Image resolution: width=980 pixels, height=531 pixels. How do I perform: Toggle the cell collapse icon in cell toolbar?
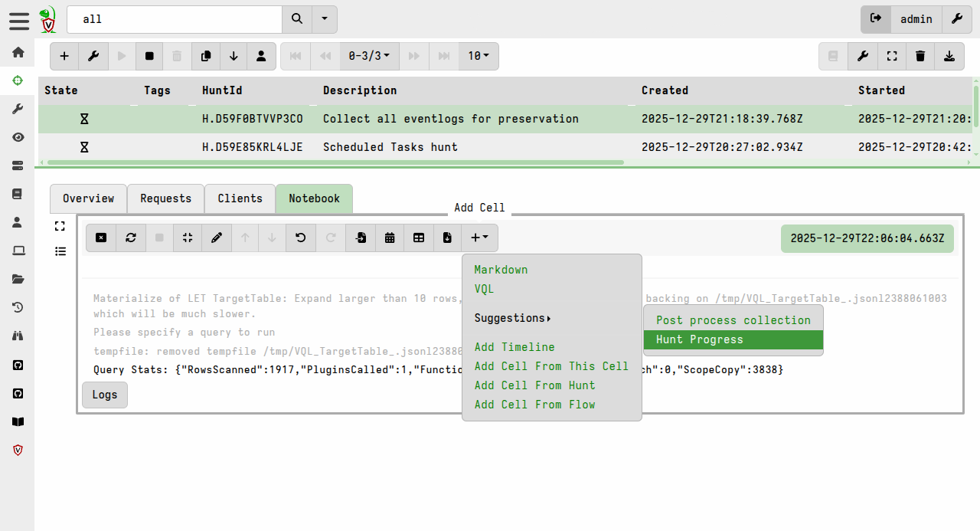188,238
